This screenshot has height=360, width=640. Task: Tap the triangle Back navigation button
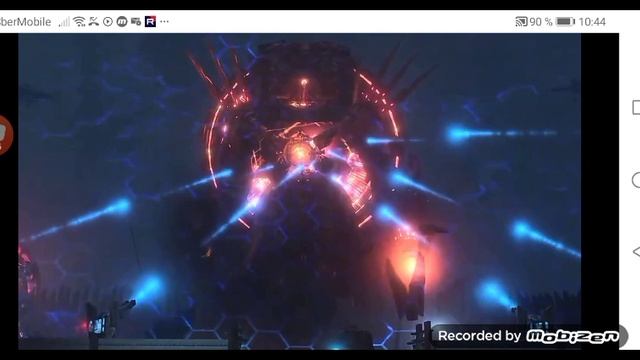(636, 251)
